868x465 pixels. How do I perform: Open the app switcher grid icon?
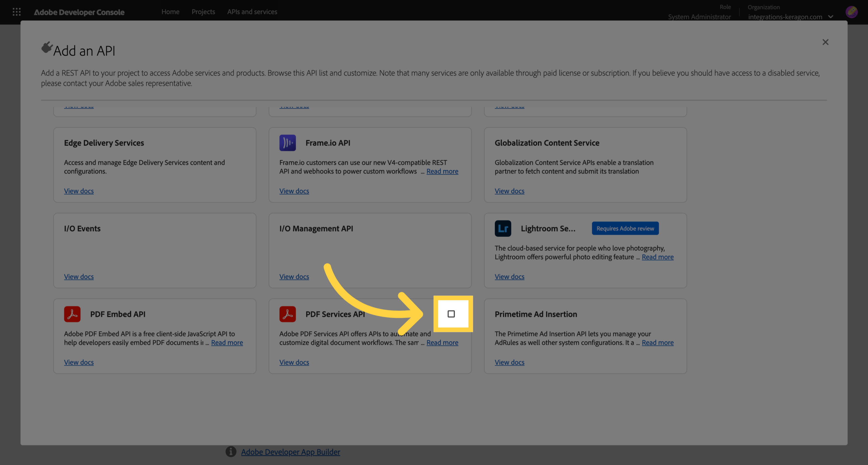pos(17,12)
